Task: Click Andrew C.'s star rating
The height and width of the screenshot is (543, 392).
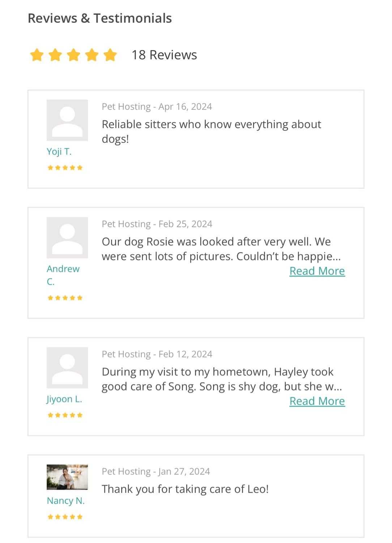Action: pyautogui.click(x=65, y=298)
